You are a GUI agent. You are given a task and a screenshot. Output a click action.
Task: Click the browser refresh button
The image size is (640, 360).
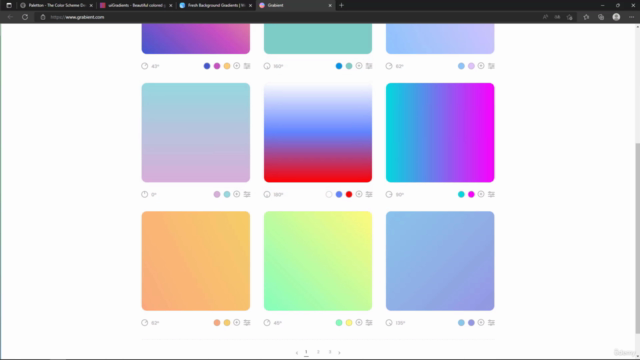pyautogui.click(x=25, y=17)
